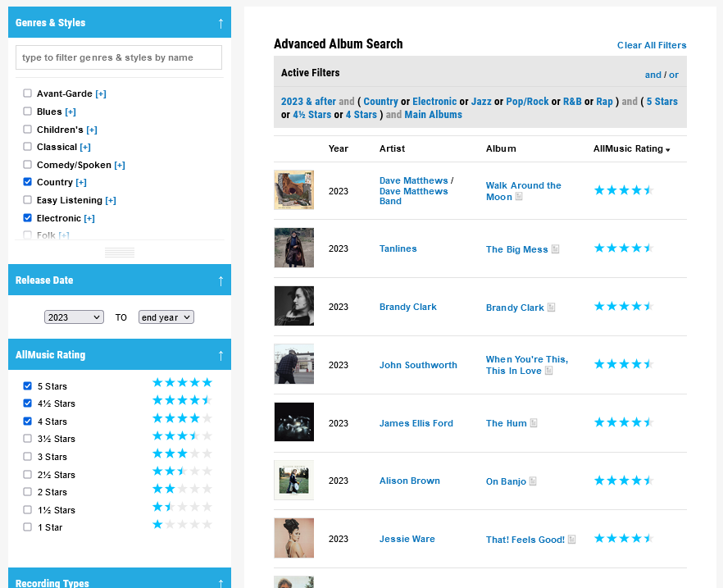Viewport: 723px width, 588px height.
Task: Open Jessie Ware artist page
Action: [407, 539]
